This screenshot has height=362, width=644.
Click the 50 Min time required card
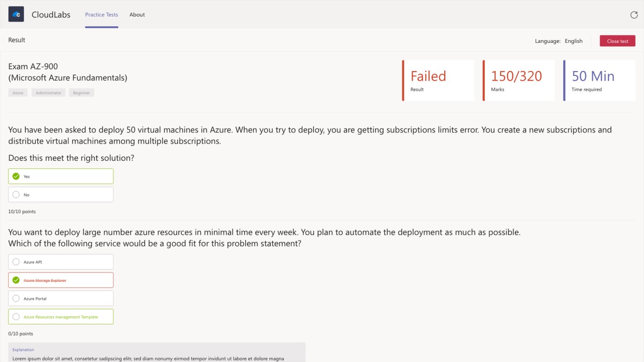599,81
